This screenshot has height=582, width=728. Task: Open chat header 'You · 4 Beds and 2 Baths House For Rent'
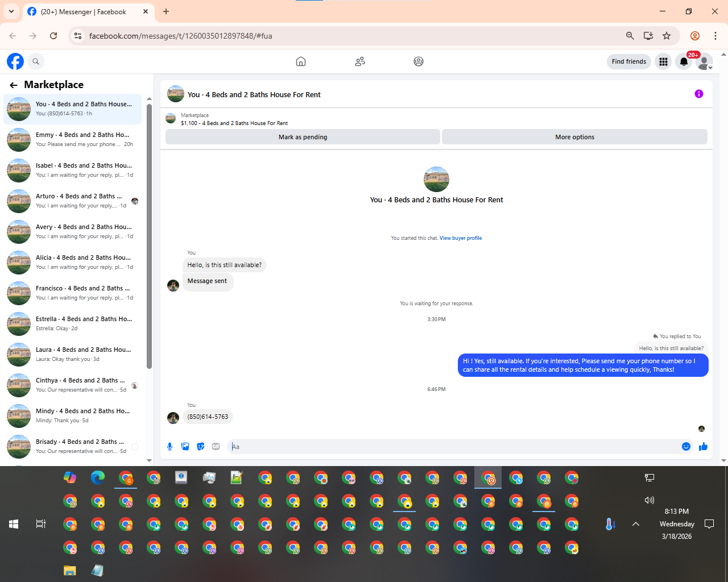click(x=254, y=95)
